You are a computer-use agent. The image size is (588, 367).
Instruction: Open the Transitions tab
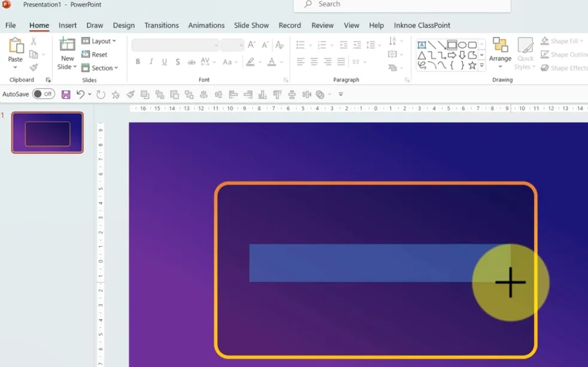click(x=162, y=25)
